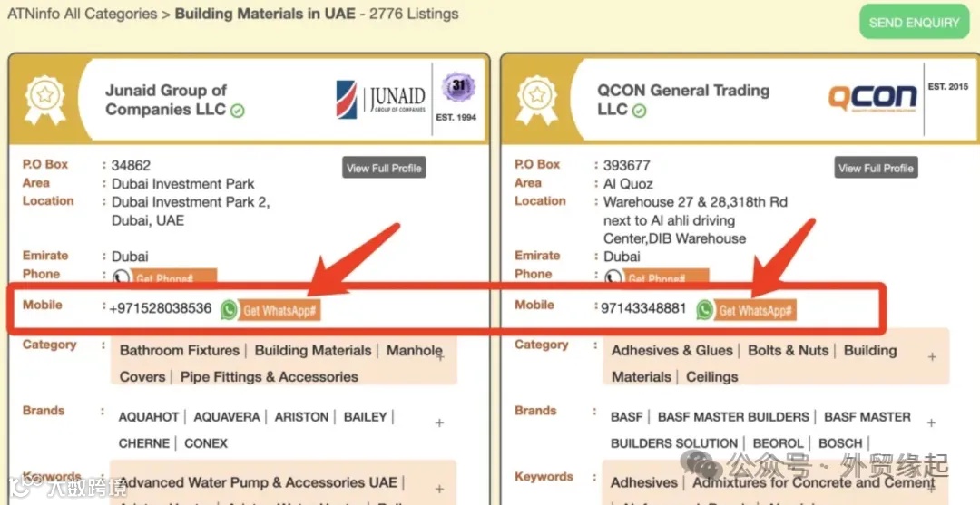Screen dimensions: 980x505
Task: Select Admixtures for Concrete and Cement keyword
Action: click(814, 482)
